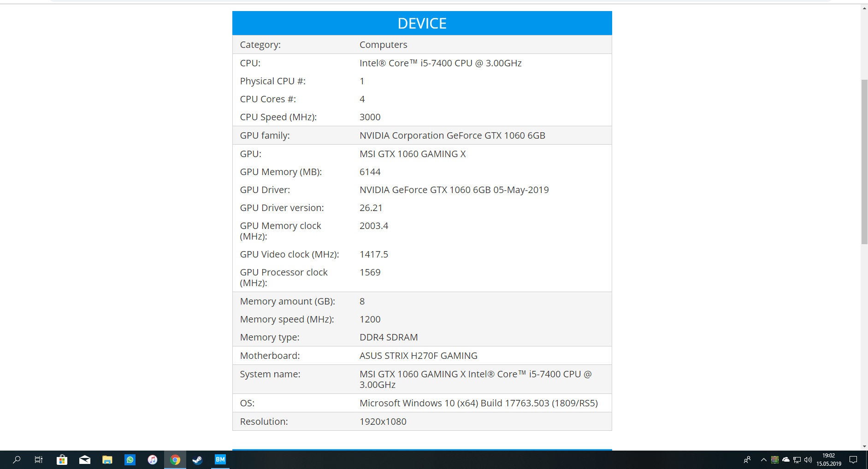Select 'Intel® Core™ i5-7400 CPU @ 3.00GHz' in CPU row

point(441,63)
